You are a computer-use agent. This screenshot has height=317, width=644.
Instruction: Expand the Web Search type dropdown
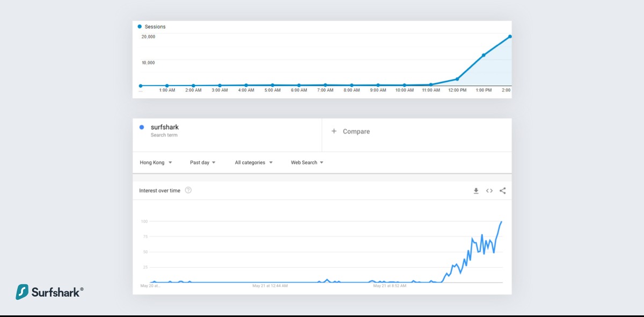pyautogui.click(x=308, y=162)
